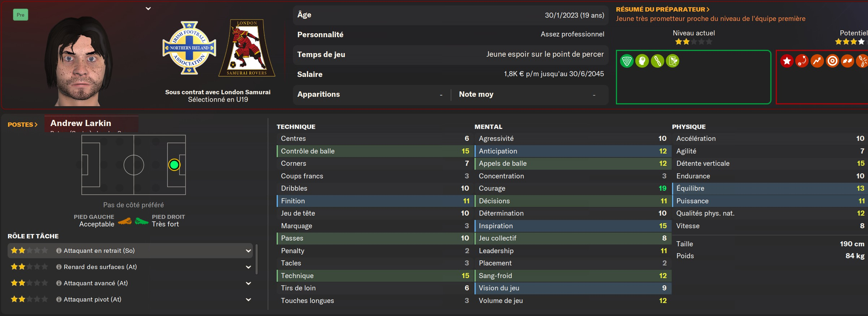This screenshot has width=868, height=316.
Task: Click info icon beside Attaquant en retrait
Action: pyautogui.click(x=59, y=251)
